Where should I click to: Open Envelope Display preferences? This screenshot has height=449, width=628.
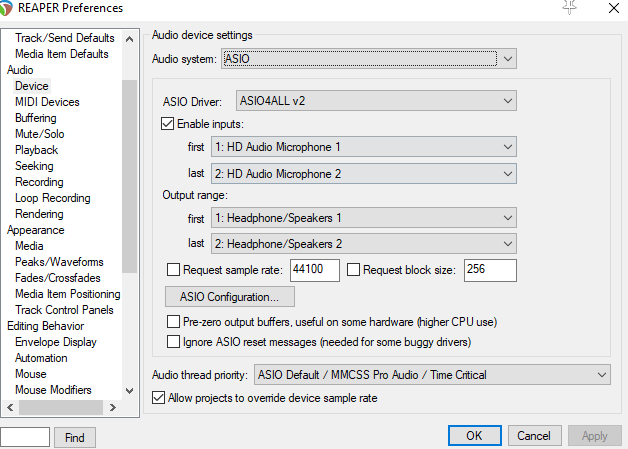[56, 342]
